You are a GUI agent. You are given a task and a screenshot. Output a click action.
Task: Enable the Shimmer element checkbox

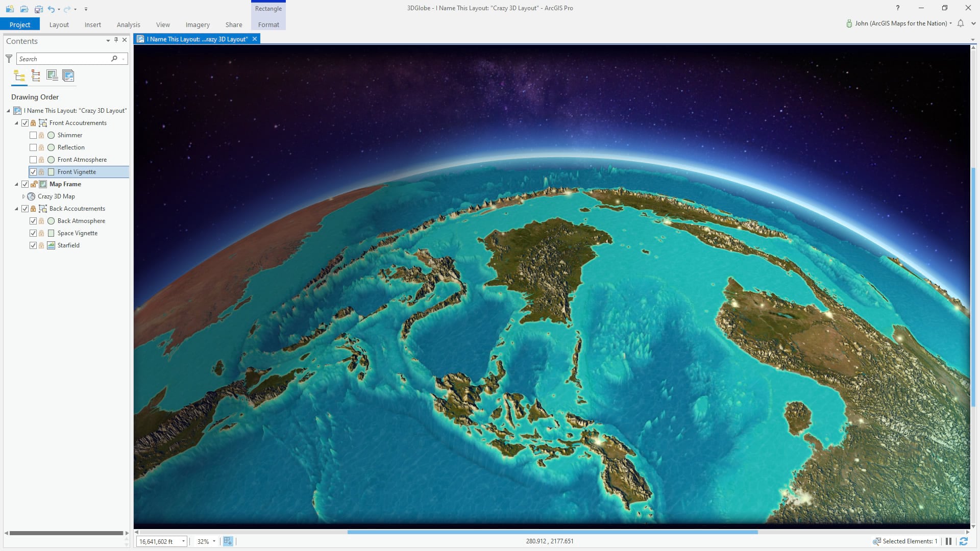[x=33, y=135]
